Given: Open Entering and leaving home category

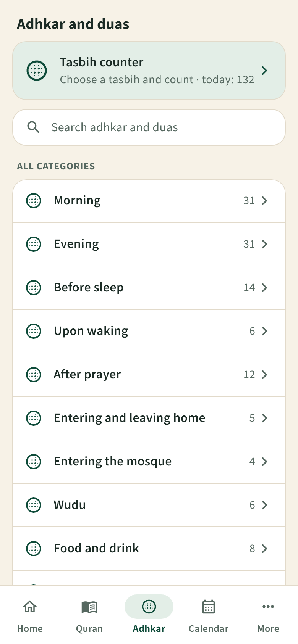Looking at the screenshot, I should (x=149, y=418).
